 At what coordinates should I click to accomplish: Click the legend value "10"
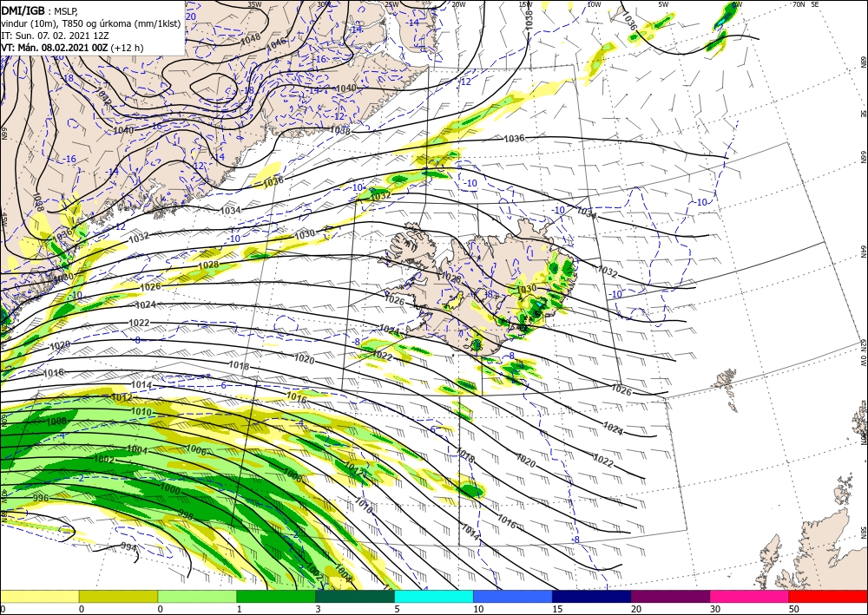click(x=478, y=609)
